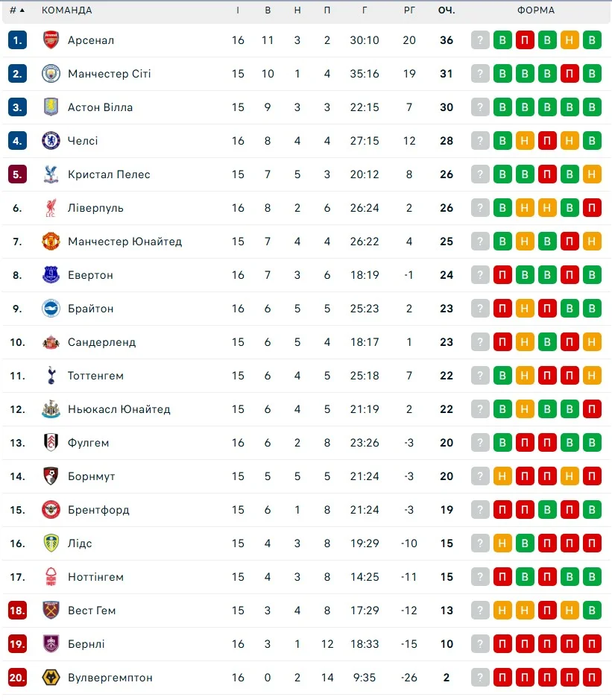Click the Chelsea club badge icon
This screenshot has height=700, width=612.
pyautogui.click(x=51, y=141)
